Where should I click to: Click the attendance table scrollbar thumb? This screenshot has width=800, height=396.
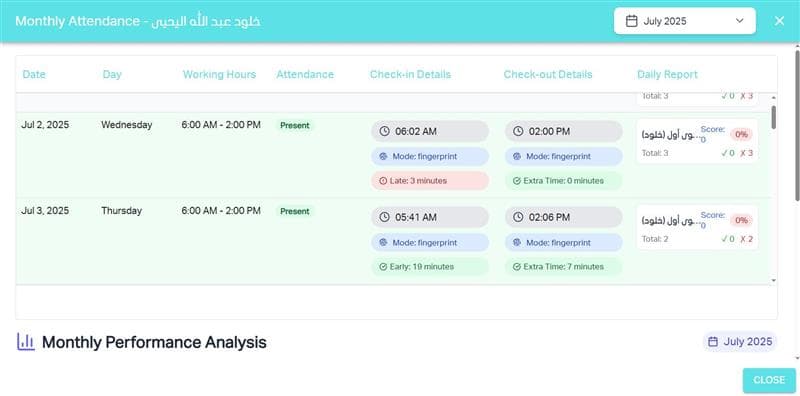(x=773, y=117)
